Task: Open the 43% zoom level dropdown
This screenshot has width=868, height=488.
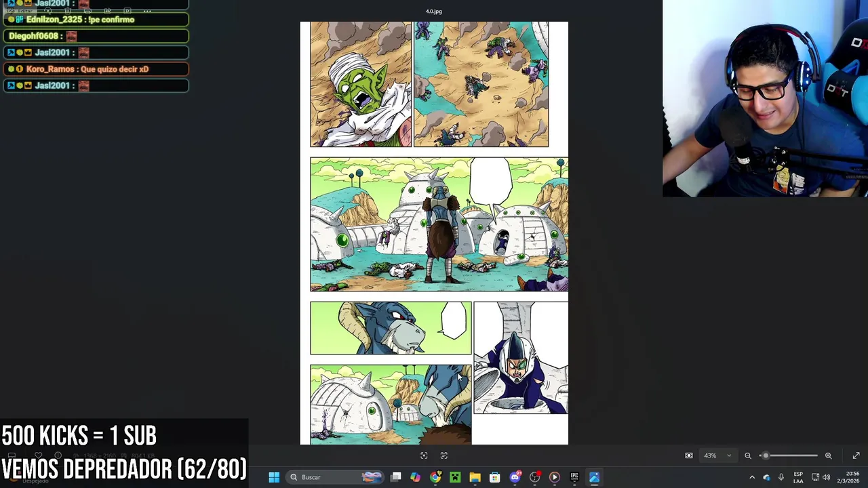Action: tap(717, 455)
